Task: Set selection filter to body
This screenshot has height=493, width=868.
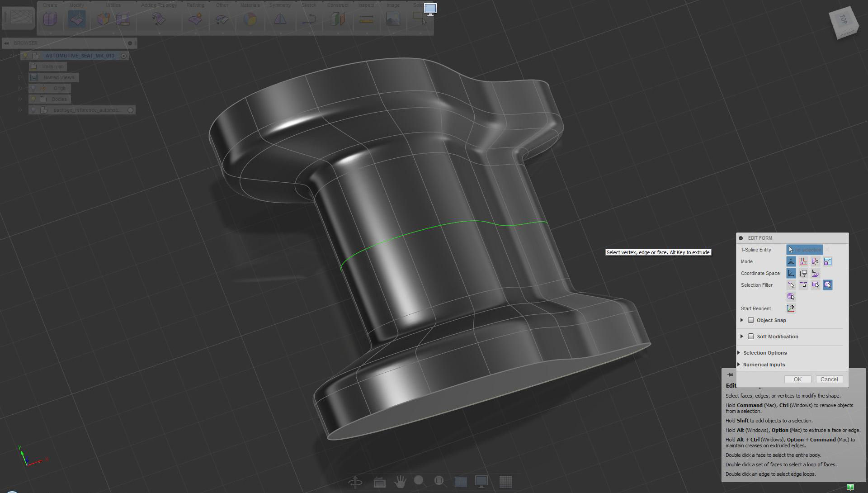Action: (791, 297)
